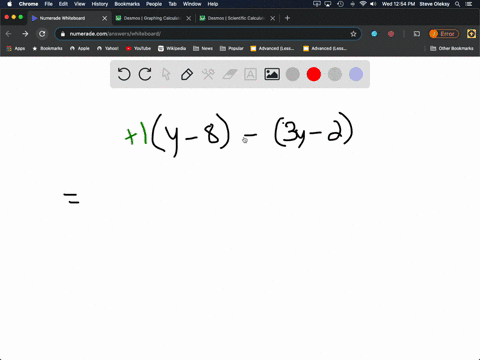Choose the red color swatch

tap(314, 74)
